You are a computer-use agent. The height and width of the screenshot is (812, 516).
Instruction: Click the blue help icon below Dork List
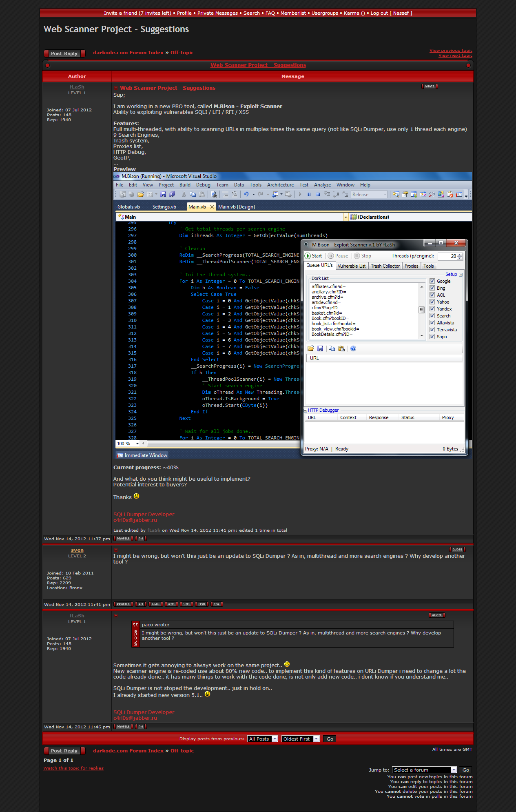353,348
